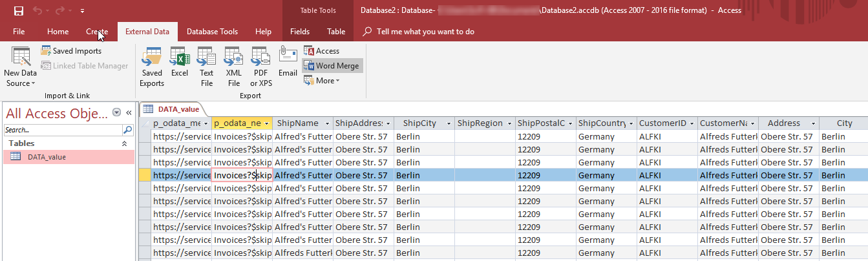Open Customize Quick Access Toolbar dropdown
The height and width of the screenshot is (261, 868).
pos(83,12)
